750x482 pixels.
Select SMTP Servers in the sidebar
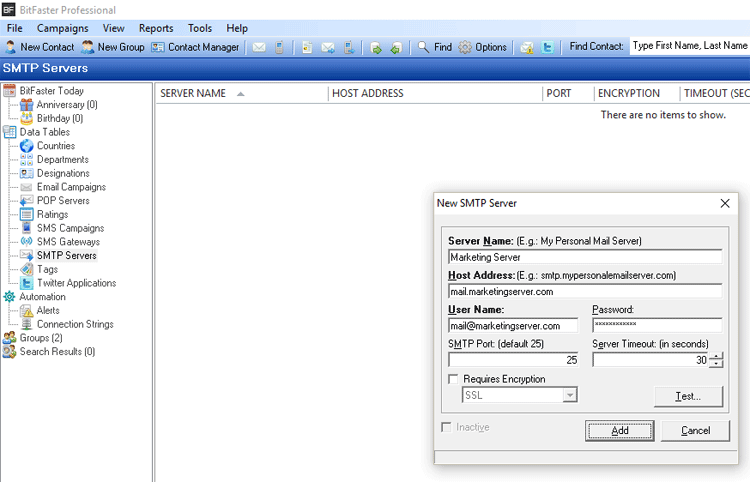(x=66, y=256)
